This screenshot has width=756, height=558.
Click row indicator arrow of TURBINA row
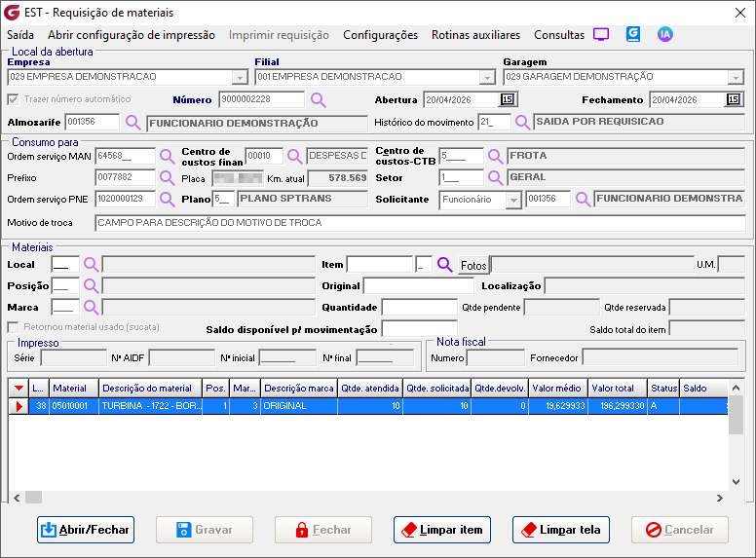tap(19, 406)
